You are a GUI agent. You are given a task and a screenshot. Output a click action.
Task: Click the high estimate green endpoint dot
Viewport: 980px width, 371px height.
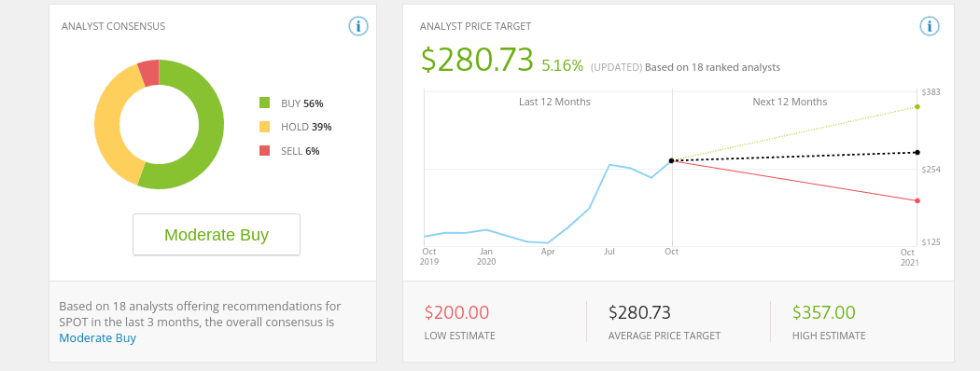(917, 107)
